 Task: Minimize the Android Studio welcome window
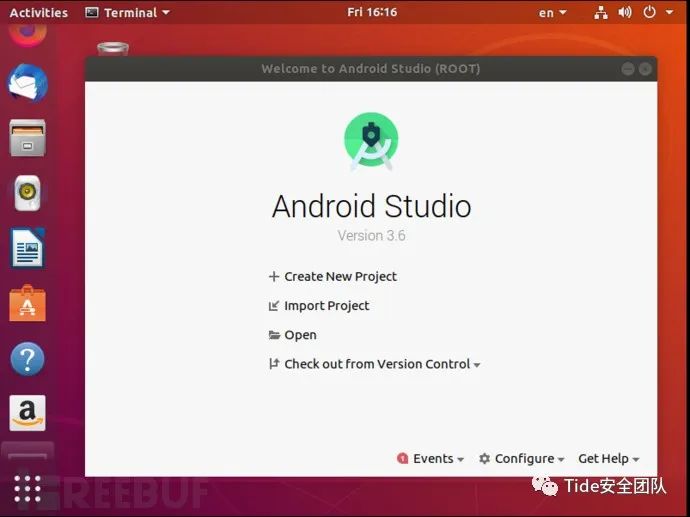point(628,69)
